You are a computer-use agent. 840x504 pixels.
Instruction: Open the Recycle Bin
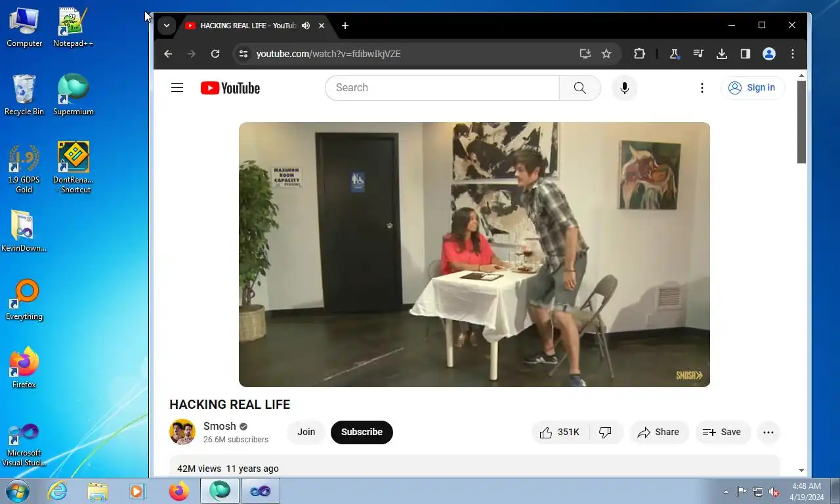pos(24,95)
